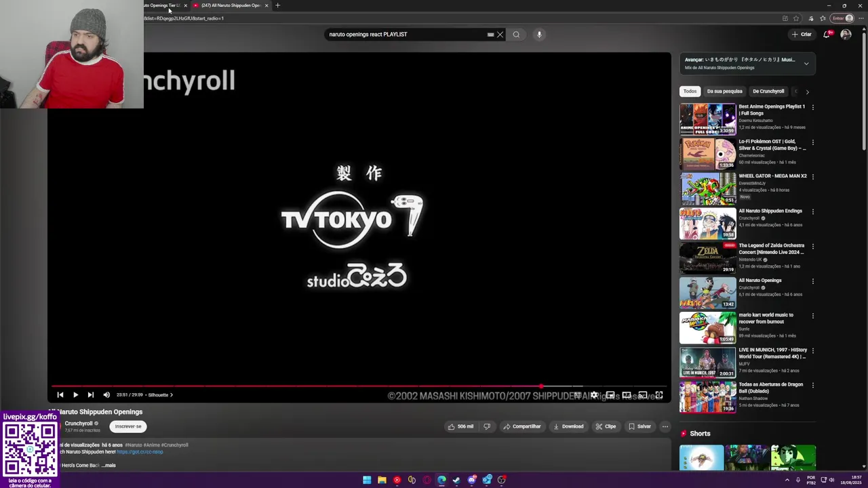Open Legend of Zelda Orchestra Concert thumbnail
The image size is (868, 488).
pyautogui.click(x=707, y=258)
